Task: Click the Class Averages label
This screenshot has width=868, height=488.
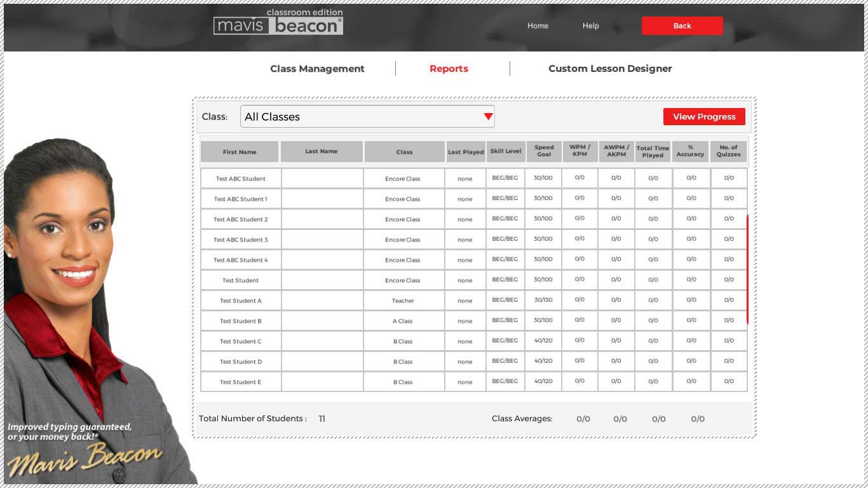Action: (x=522, y=419)
